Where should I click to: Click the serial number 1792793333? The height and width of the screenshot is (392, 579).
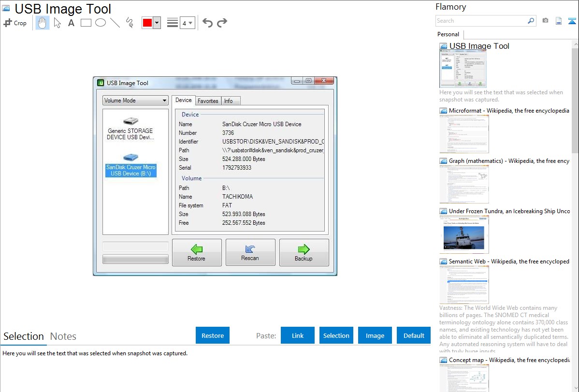click(x=237, y=168)
